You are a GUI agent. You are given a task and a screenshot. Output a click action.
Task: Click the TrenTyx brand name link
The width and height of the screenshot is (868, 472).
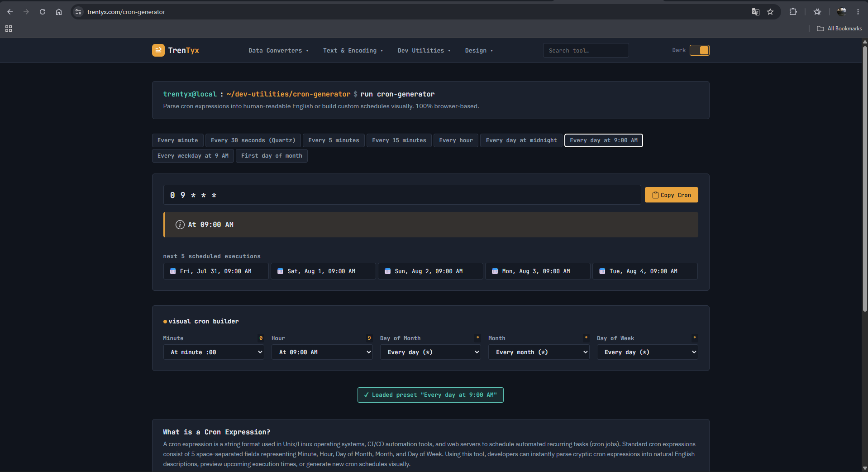coord(183,50)
